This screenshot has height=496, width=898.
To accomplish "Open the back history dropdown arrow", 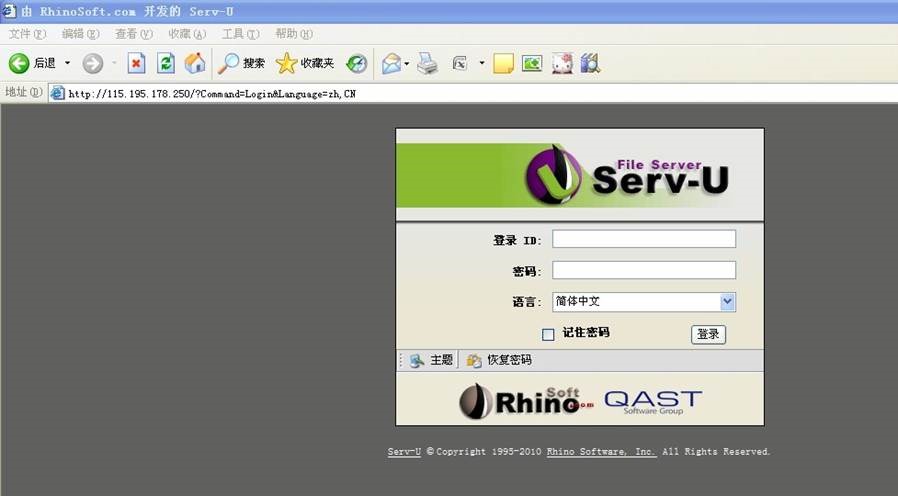I will coord(67,63).
